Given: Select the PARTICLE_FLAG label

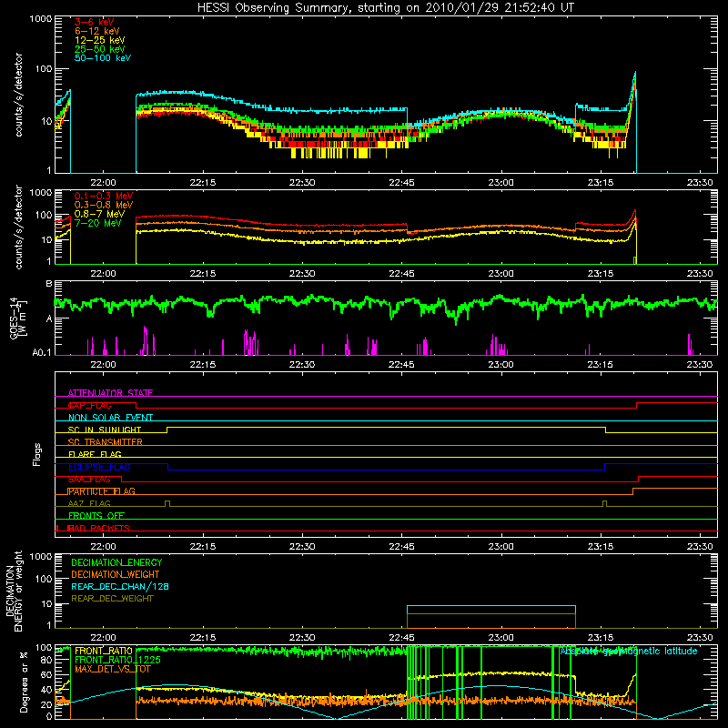Looking at the screenshot, I should 102,491.
